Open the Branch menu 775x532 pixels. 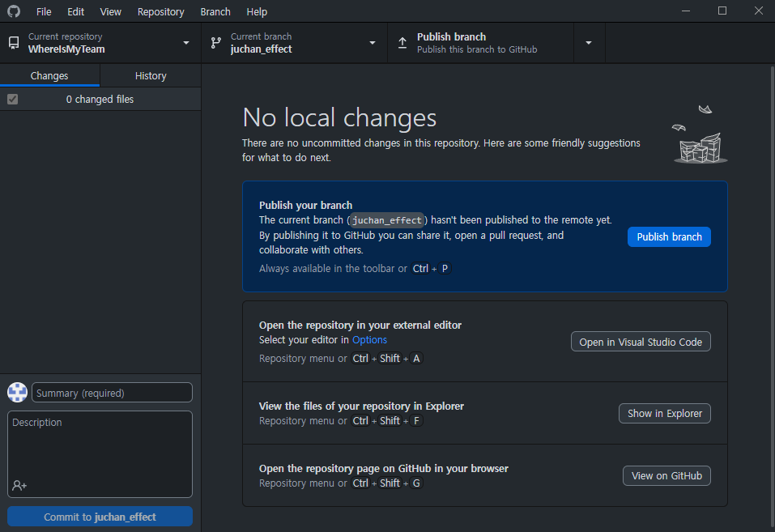pos(215,11)
